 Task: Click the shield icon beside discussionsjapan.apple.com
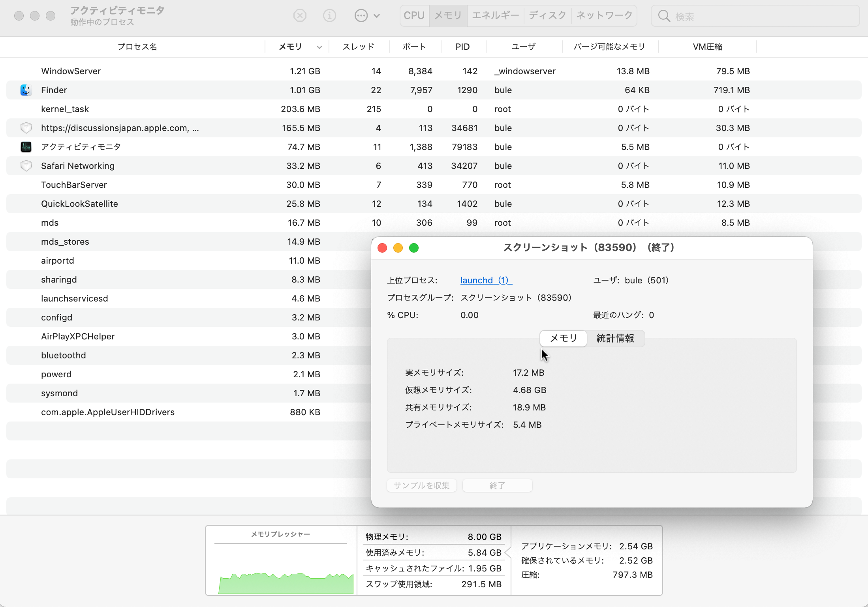click(x=26, y=128)
